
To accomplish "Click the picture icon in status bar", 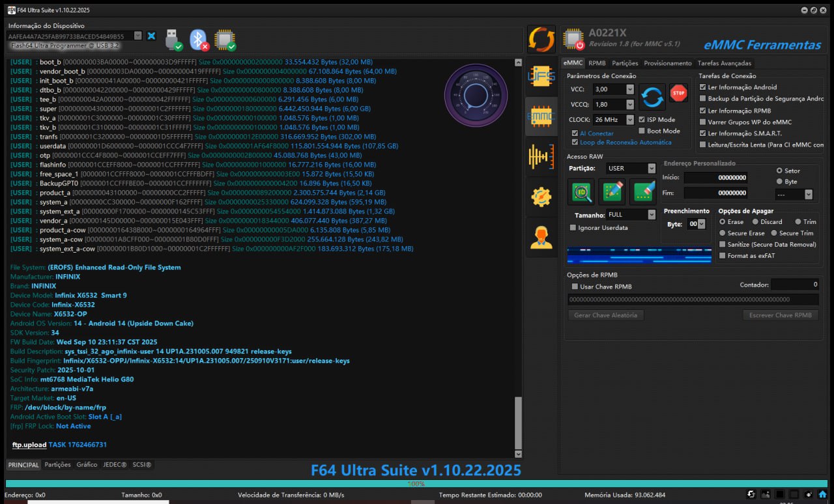I will 766,495.
